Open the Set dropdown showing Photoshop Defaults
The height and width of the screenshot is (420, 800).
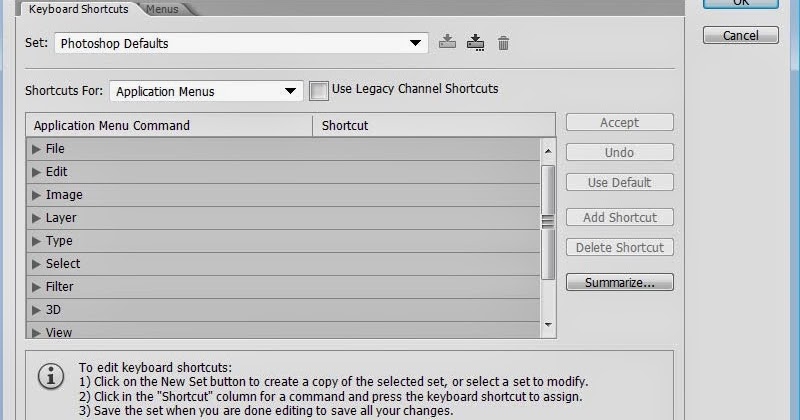point(241,43)
